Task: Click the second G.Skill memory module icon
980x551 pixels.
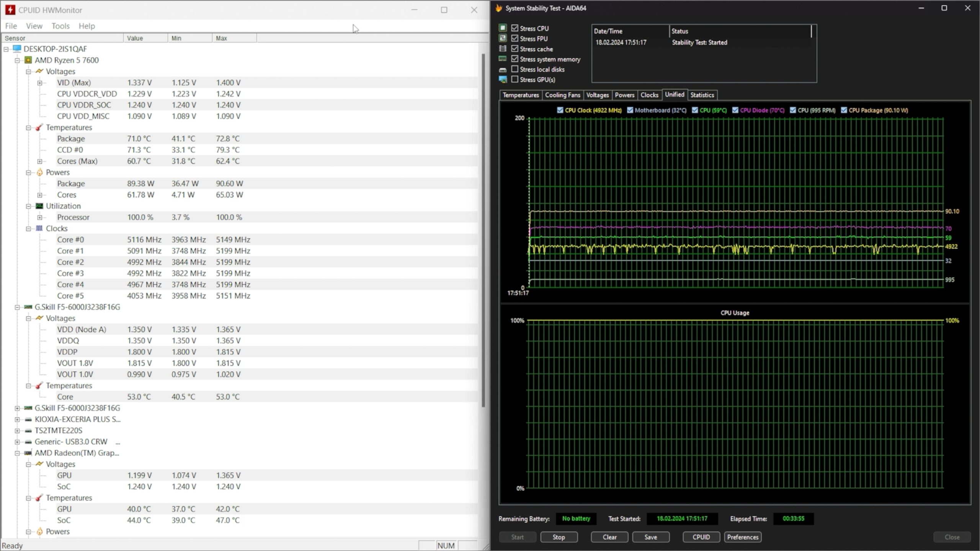Action: (x=28, y=408)
